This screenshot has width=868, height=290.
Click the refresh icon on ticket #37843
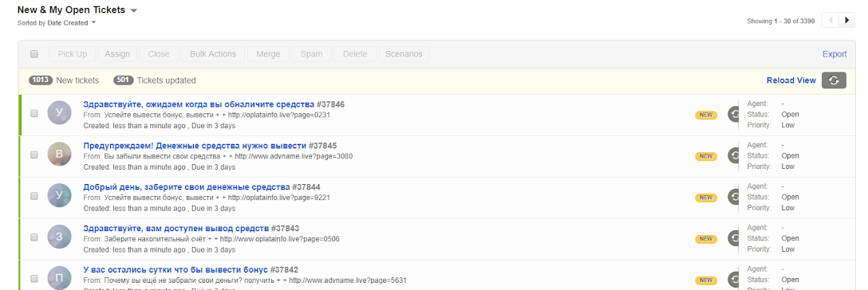click(x=733, y=238)
